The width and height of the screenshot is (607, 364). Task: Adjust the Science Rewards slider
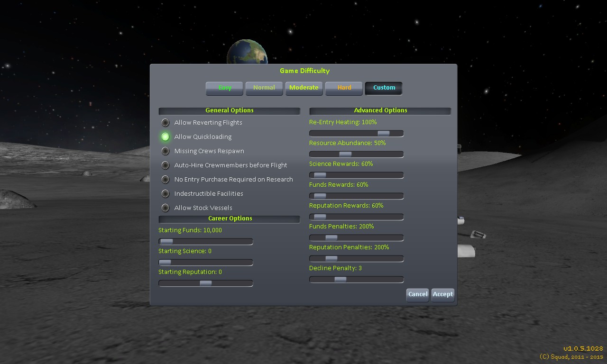tap(357, 175)
